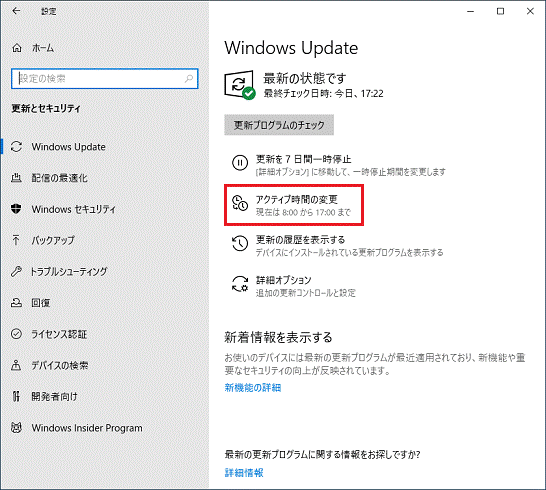This screenshot has width=546, height=490.
Task: Click the 更新とセキュリティ section title
Action: tap(46, 108)
